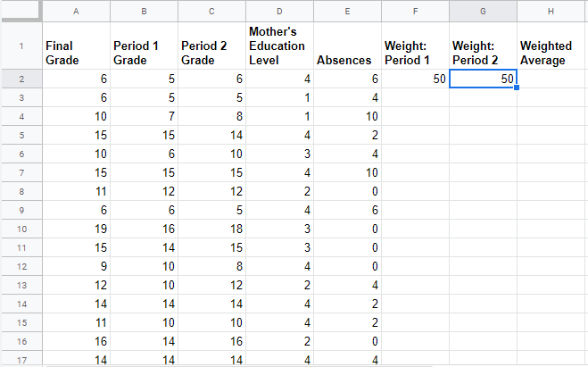Select row 6 header
The width and height of the screenshot is (588, 367).
coord(21,154)
